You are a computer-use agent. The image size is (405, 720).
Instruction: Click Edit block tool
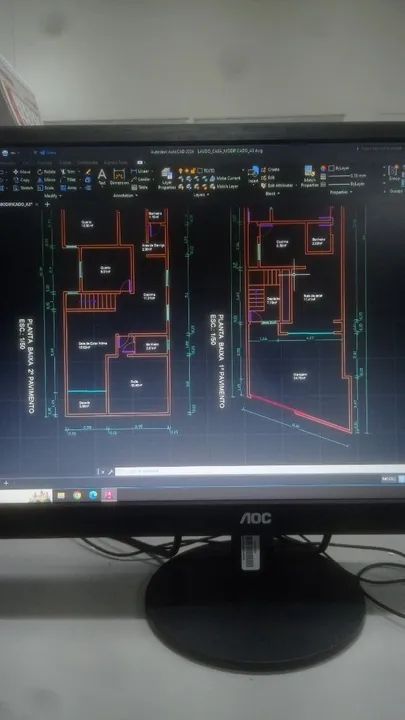[268, 177]
